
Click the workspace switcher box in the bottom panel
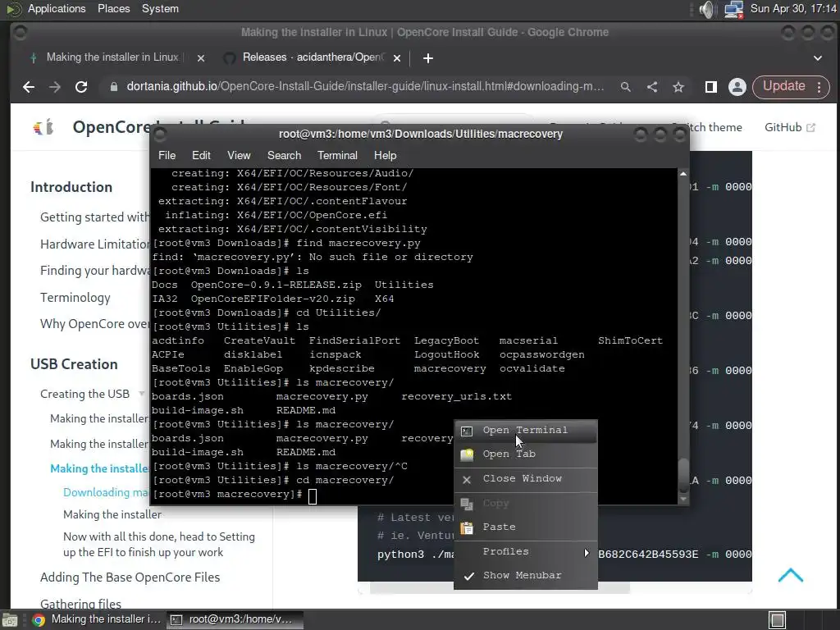point(778,620)
